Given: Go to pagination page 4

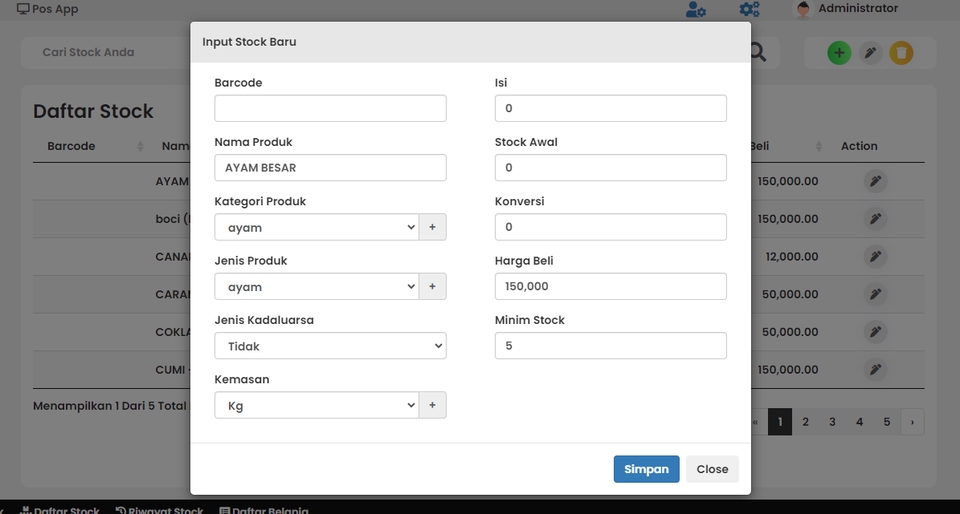Looking at the screenshot, I should pos(860,422).
